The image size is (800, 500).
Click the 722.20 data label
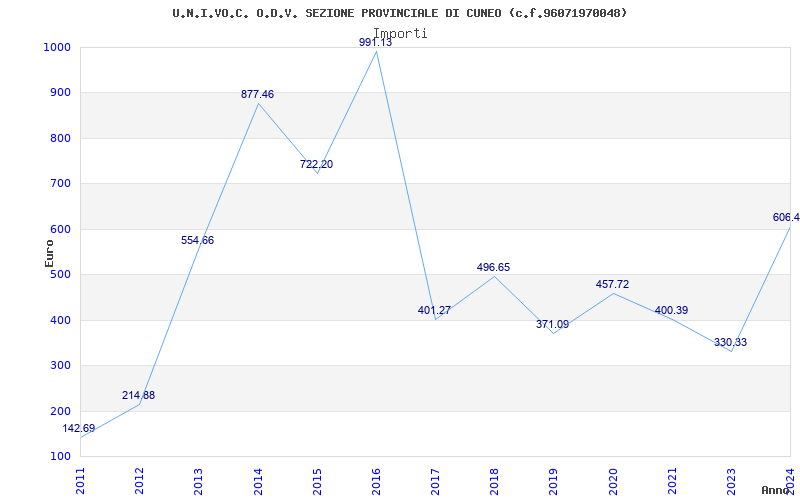pos(316,164)
